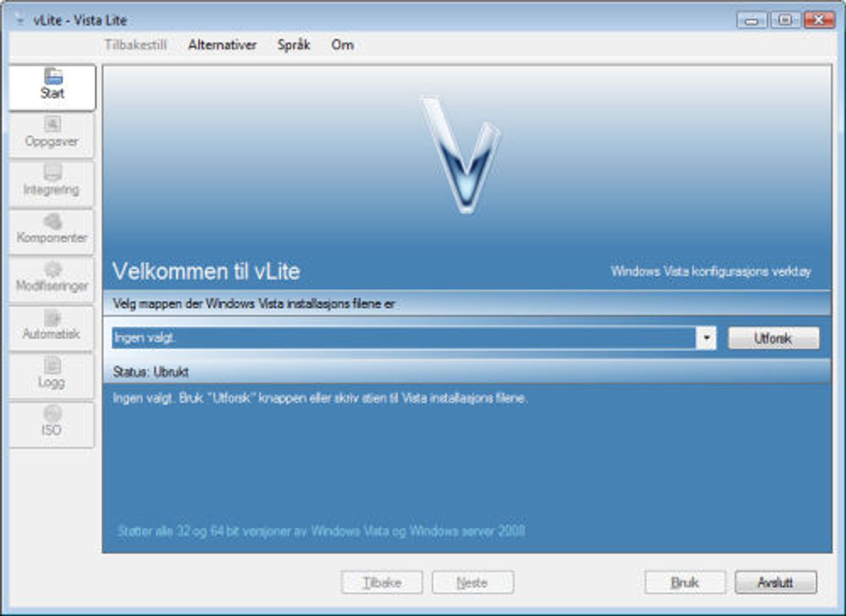Open the Språk language menu

pyautogui.click(x=294, y=45)
